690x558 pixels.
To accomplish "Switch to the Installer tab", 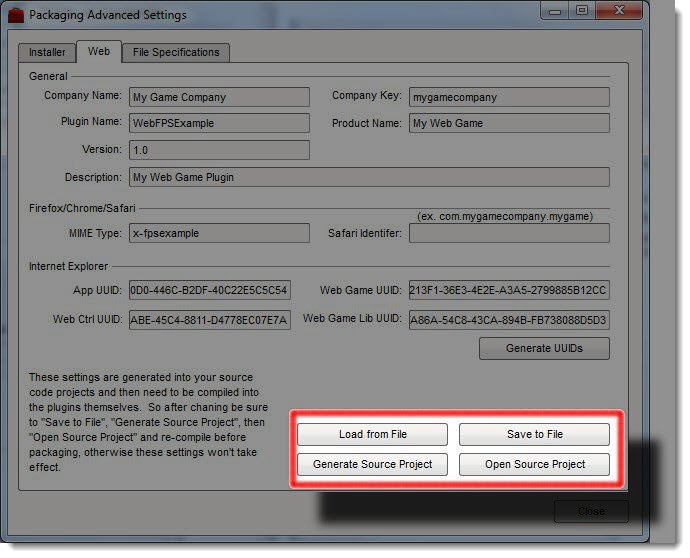I will click(47, 52).
